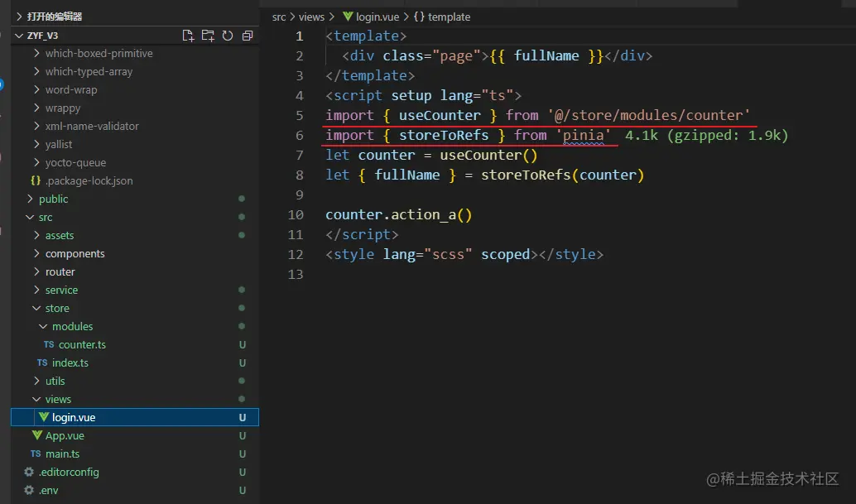Expand the utils folder
The width and height of the screenshot is (856, 504).
click(36, 381)
